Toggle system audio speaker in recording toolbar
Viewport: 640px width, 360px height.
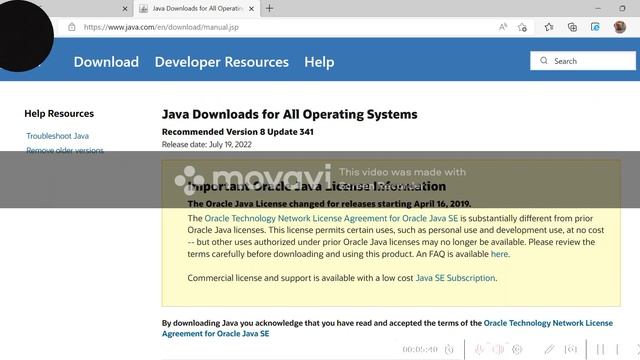click(x=498, y=349)
